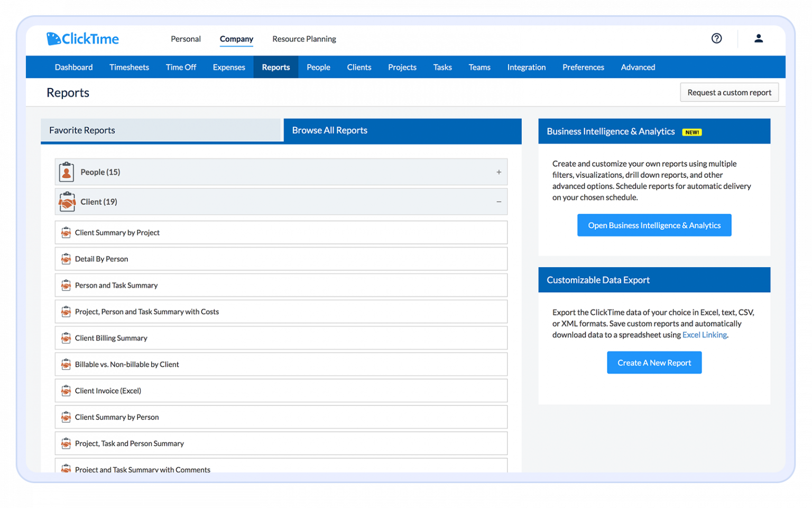Viewport: 812px width, 508px height.
Task: Click icon beside Client Billing Summary
Action: click(x=66, y=338)
